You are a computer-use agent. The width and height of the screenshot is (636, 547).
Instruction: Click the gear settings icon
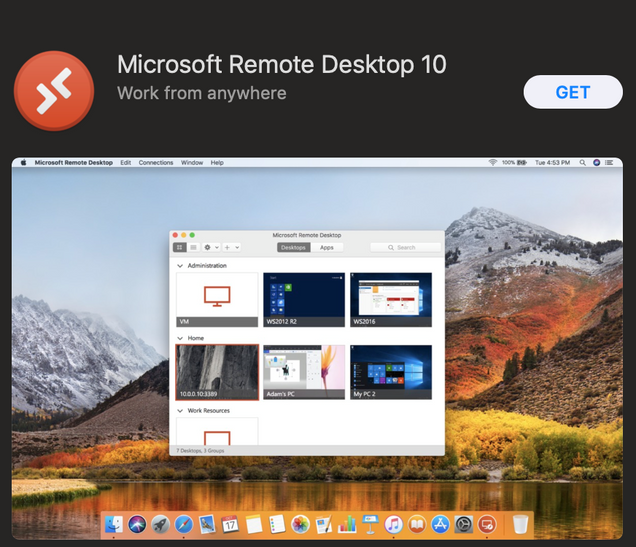(207, 247)
